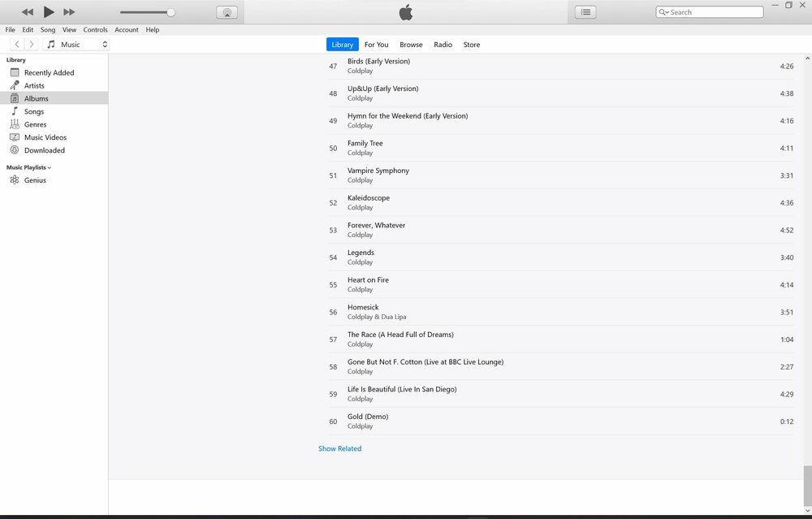Select Recently Added in sidebar
This screenshot has width=812, height=519.
(49, 72)
